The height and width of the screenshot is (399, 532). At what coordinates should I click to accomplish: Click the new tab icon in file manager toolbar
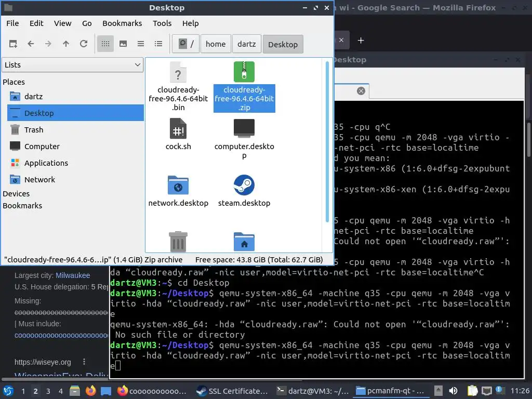pos(13,44)
